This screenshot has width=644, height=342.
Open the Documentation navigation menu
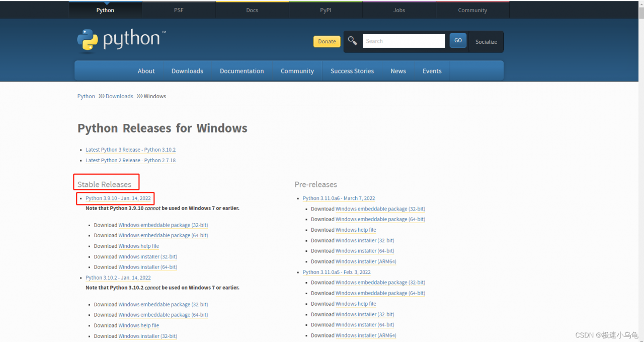[242, 71]
